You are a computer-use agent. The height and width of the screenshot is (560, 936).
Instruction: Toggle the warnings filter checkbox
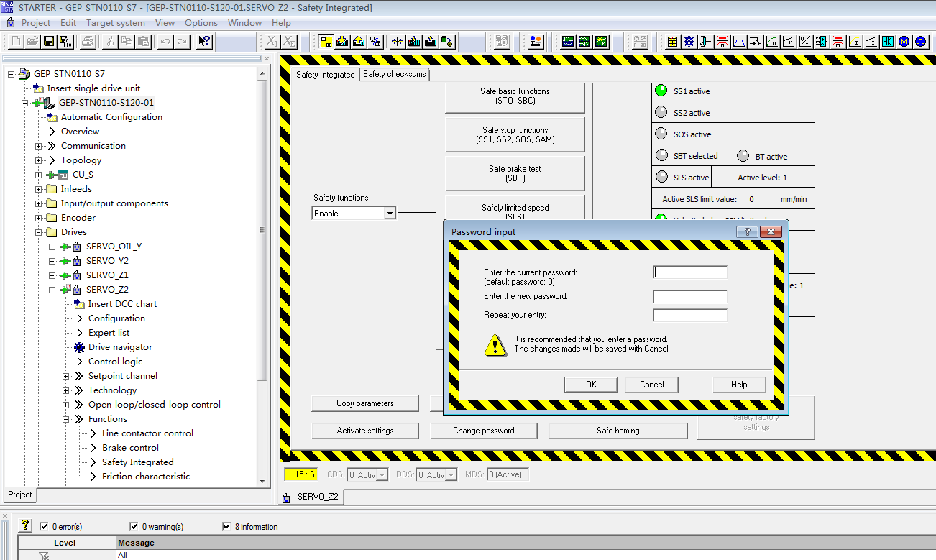(134, 527)
